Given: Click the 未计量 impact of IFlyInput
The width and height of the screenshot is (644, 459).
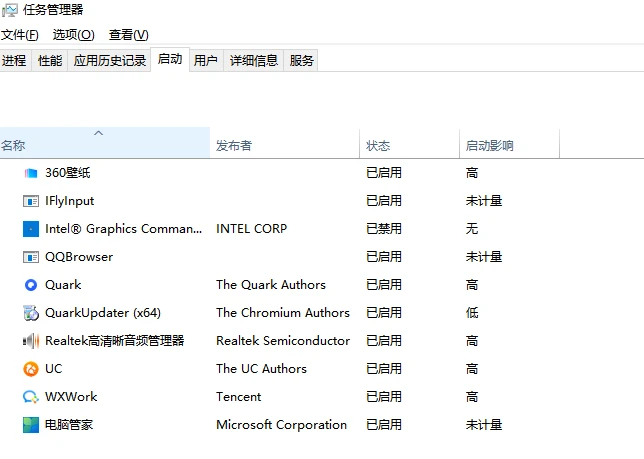Looking at the screenshot, I should click(x=484, y=201).
